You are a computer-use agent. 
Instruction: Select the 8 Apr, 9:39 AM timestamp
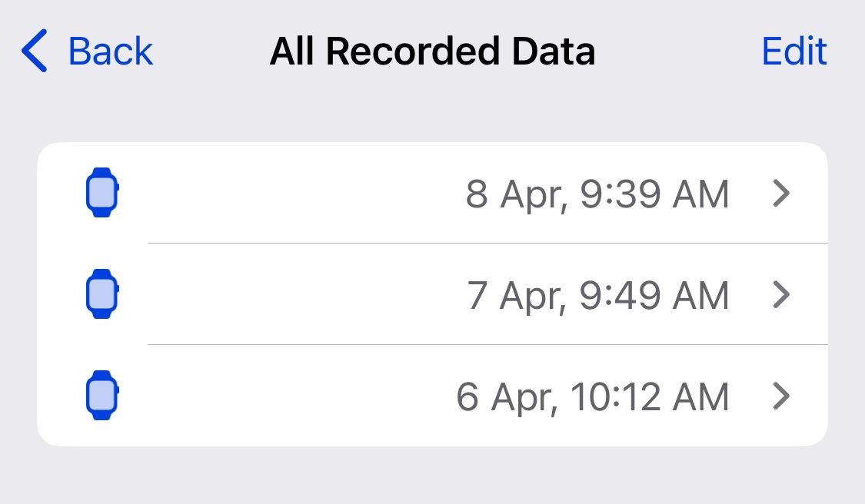[597, 194]
